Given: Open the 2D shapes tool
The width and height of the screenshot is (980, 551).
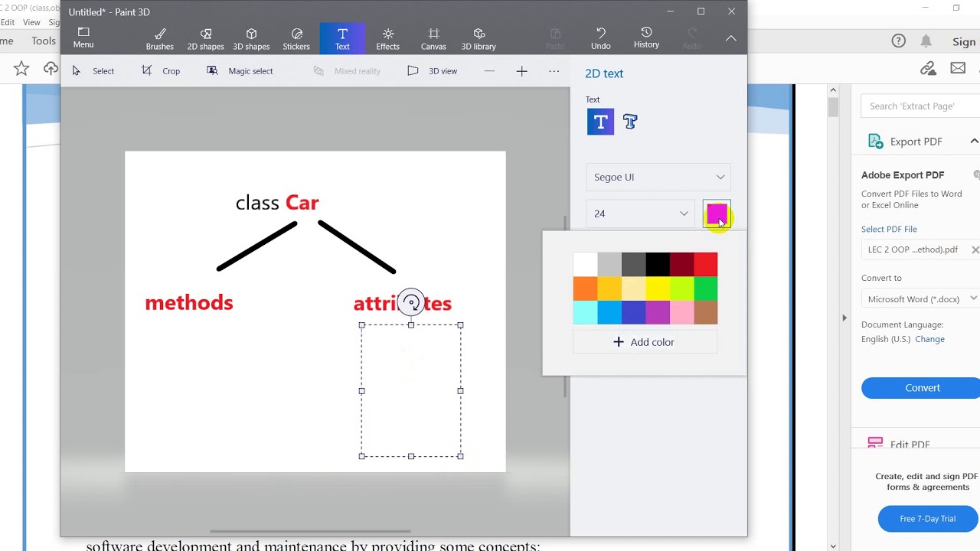Looking at the screenshot, I should coord(205,38).
